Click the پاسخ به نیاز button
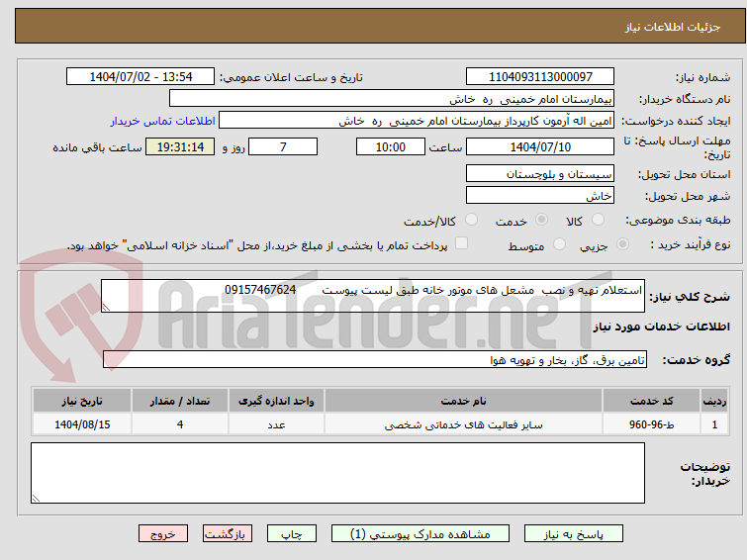 (574, 534)
